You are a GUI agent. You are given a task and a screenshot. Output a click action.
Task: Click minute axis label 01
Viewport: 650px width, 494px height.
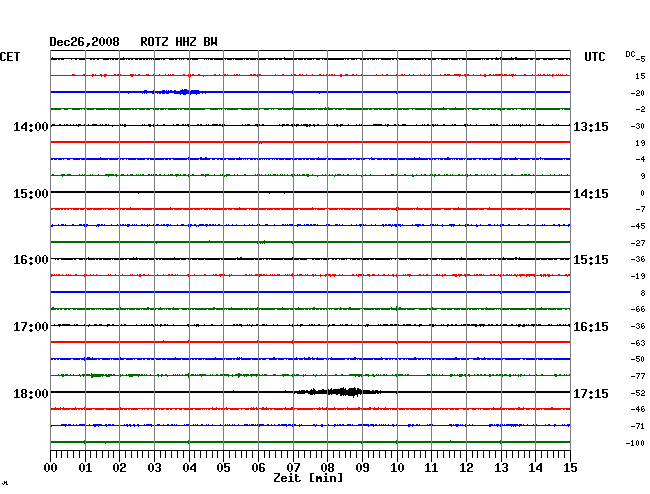pos(85,468)
